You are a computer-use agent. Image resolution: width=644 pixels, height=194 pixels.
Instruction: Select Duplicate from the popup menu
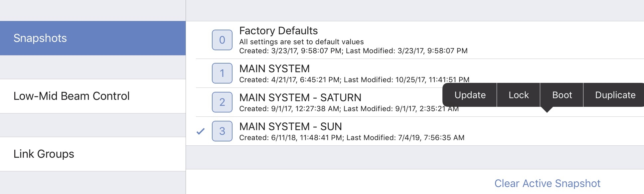click(615, 95)
